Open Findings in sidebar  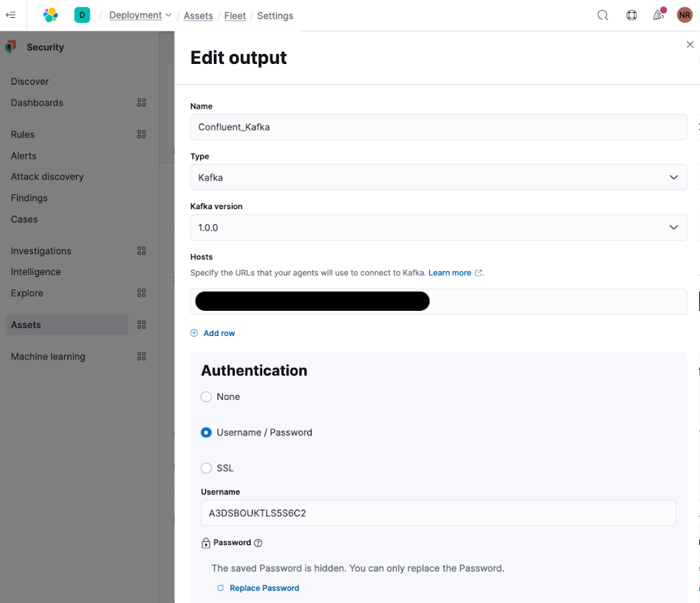tap(29, 197)
